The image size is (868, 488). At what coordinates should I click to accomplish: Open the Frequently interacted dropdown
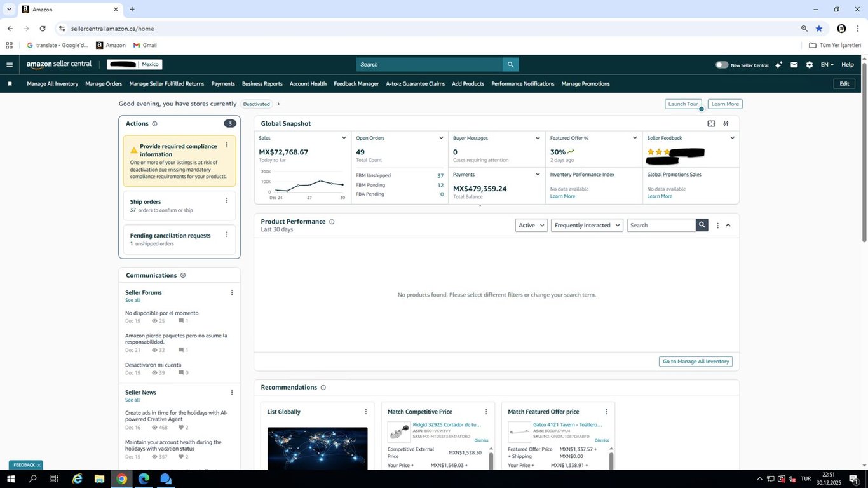(x=587, y=226)
